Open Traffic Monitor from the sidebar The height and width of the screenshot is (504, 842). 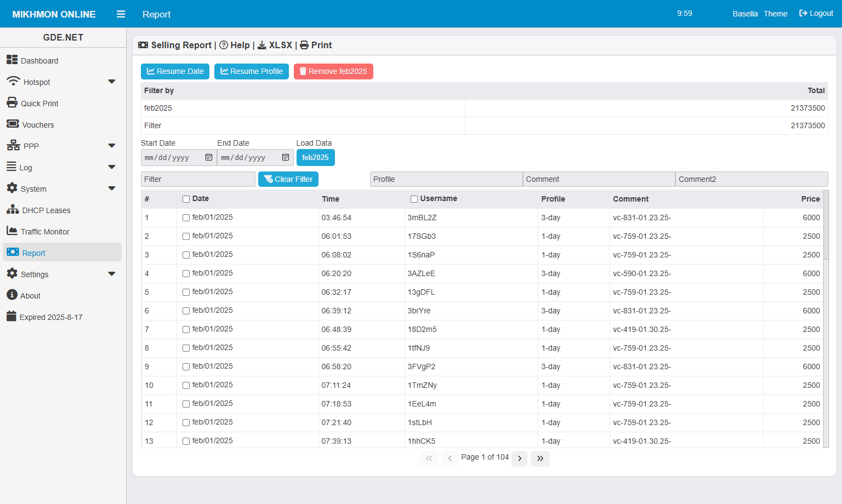[x=45, y=232]
